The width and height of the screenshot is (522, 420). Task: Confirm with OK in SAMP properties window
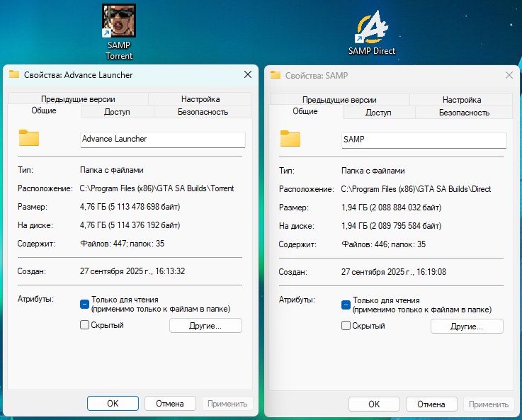pos(374,404)
